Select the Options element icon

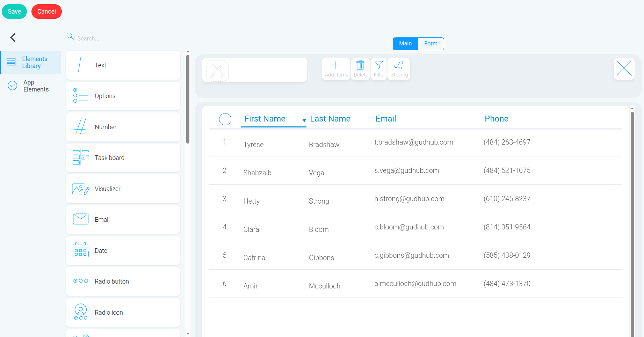click(x=80, y=95)
